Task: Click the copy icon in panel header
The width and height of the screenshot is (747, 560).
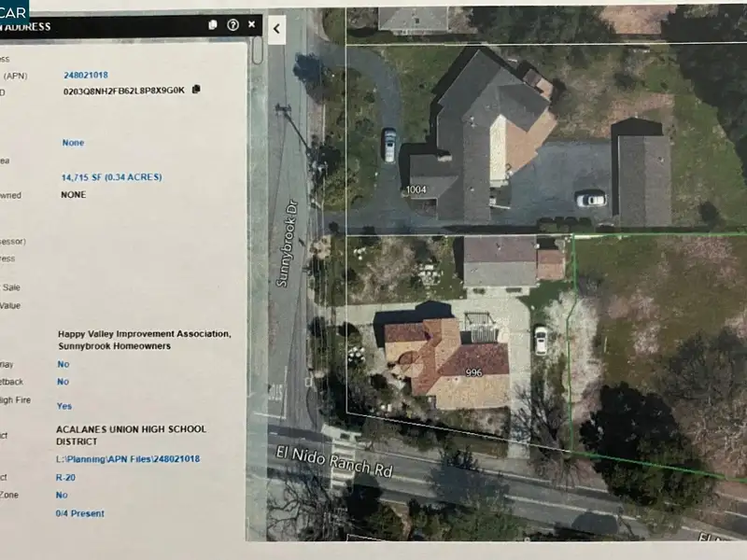Action: pyautogui.click(x=213, y=25)
